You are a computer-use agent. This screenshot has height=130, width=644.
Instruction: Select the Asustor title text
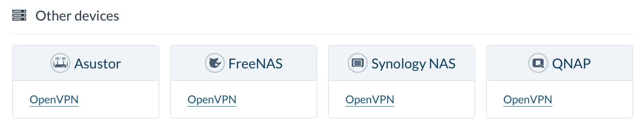(x=97, y=64)
